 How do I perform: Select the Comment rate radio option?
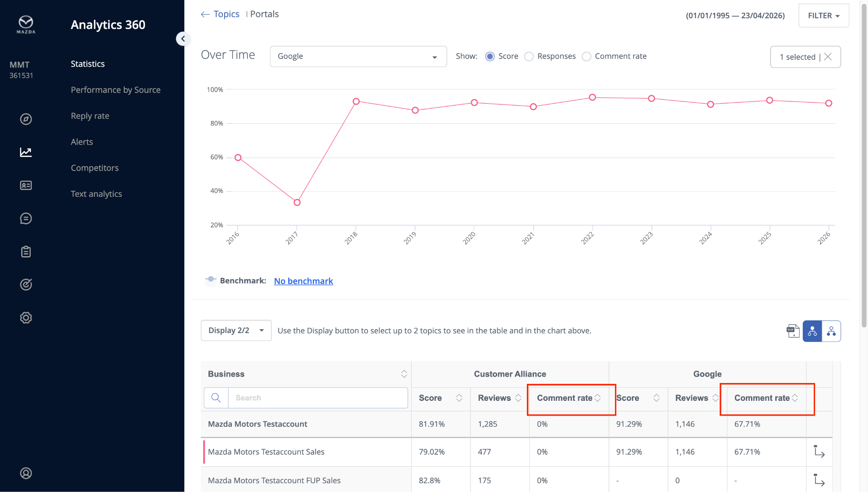[587, 56]
